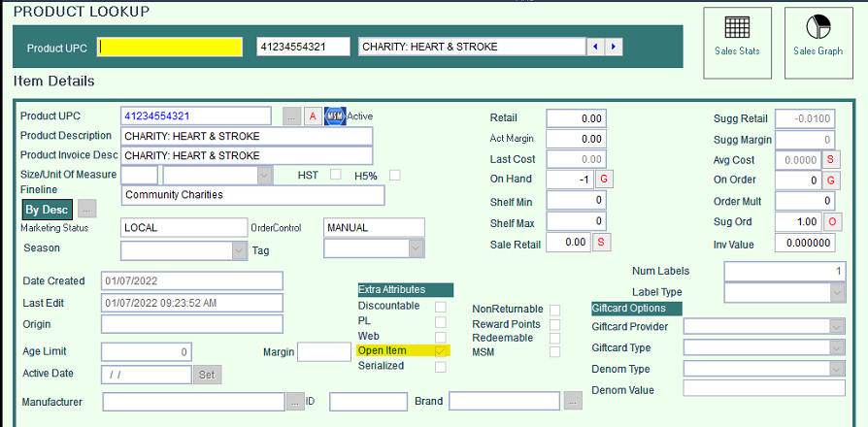This screenshot has height=427, width=868.
Task: Click the G button next to On Hand
Action: 602,180
